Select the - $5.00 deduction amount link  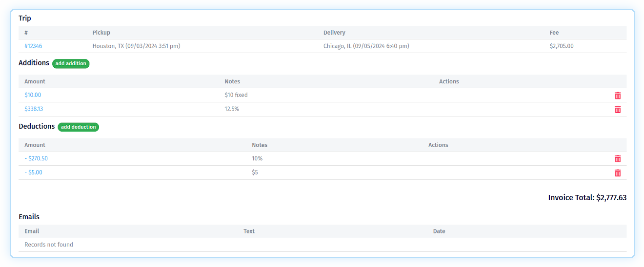click(x=33, y=172)
